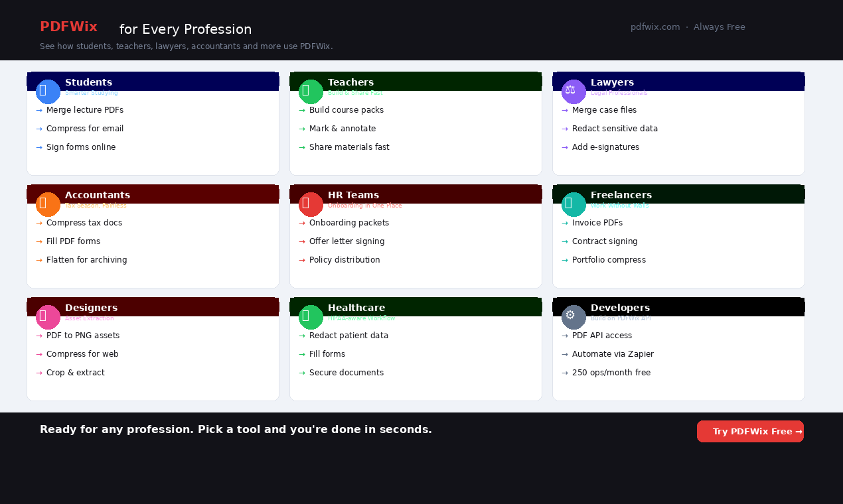Click 'Smarter Studying' subtitle under Students
Screen dimensions: 843x504
tap(92, 93)
